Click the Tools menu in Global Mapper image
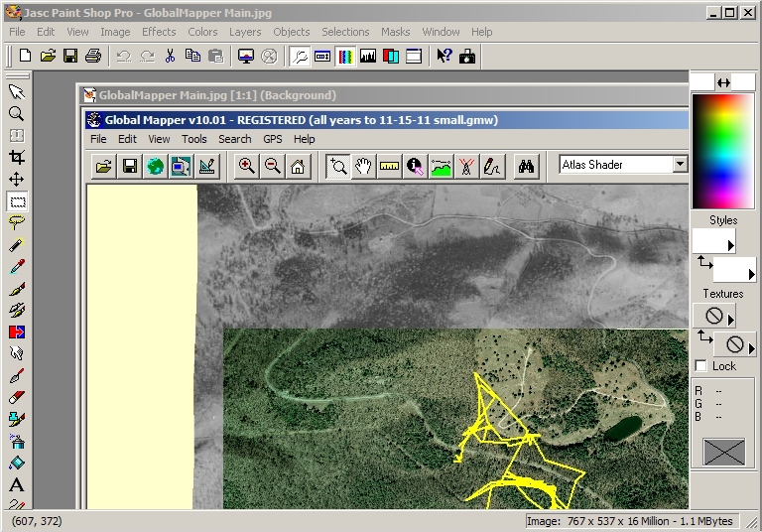This screenshot has height=532, width=762. click(194, 139)
